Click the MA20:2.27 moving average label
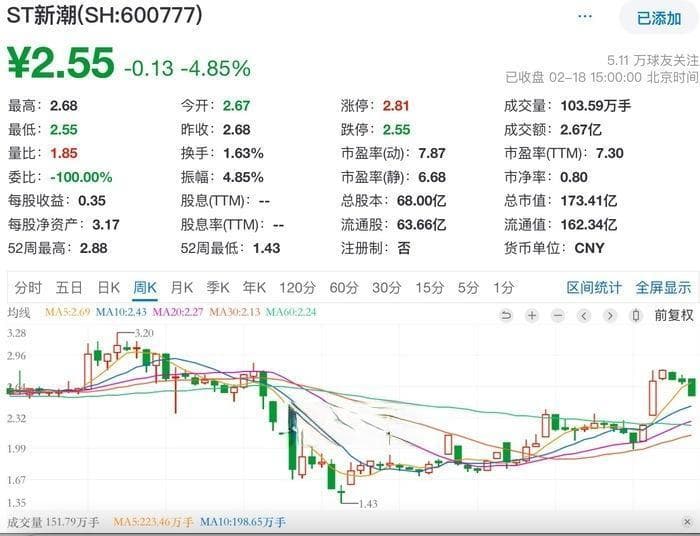The height and width of the screenshot is (536, 700). 178,312
